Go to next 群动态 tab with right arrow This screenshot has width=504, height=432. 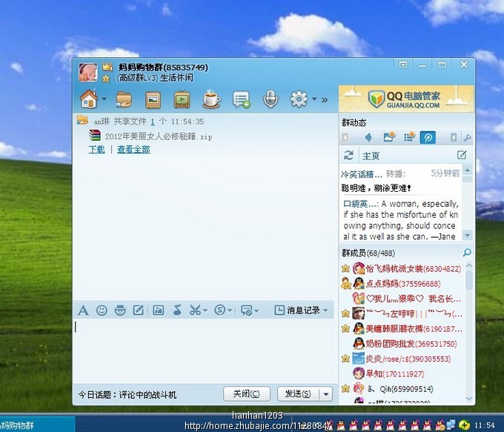454,138
